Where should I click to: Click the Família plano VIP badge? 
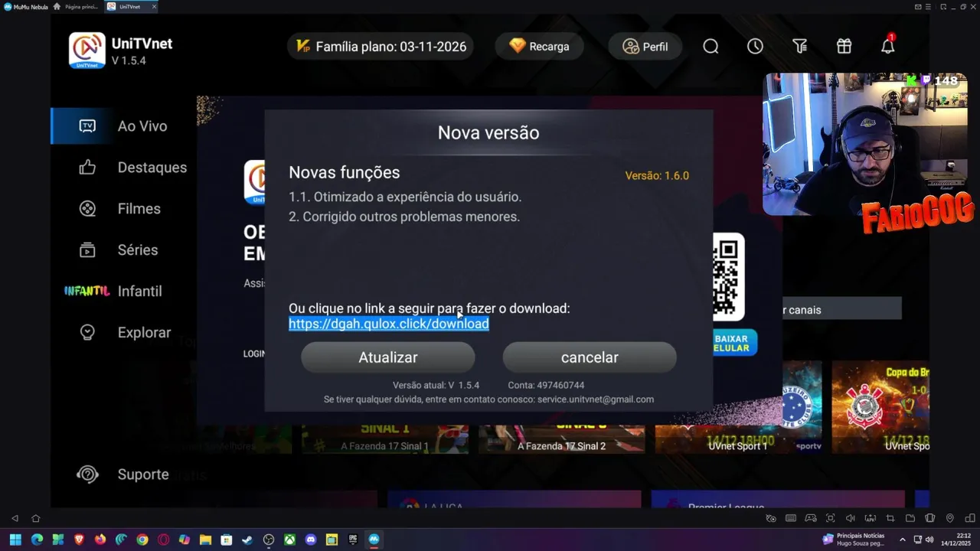click(x=381, y=47)
